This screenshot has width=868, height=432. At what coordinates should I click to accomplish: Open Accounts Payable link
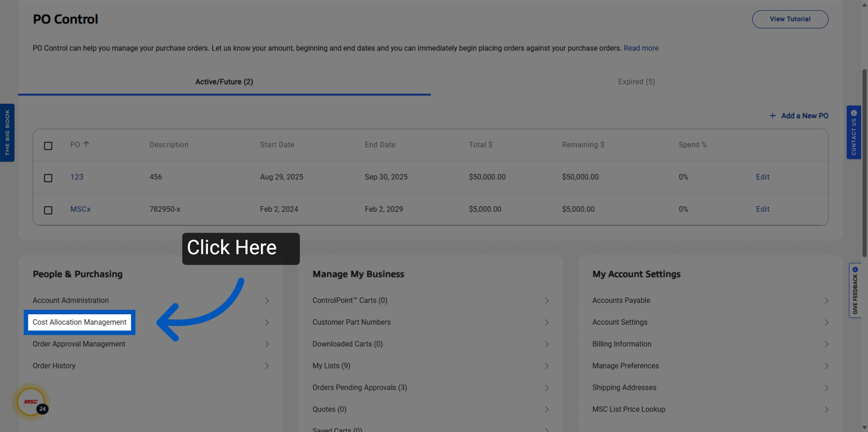point(621,300)
